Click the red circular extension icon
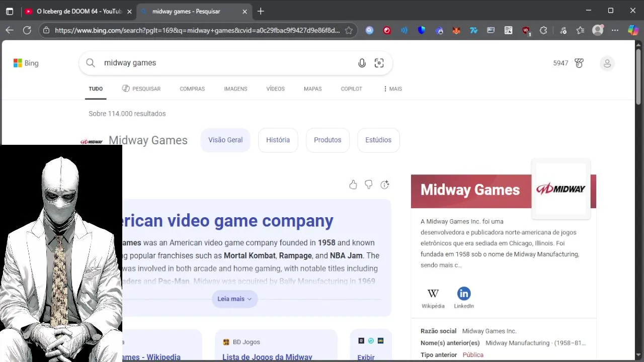Viewport: 644px width, 362px height. pos(387,30)
